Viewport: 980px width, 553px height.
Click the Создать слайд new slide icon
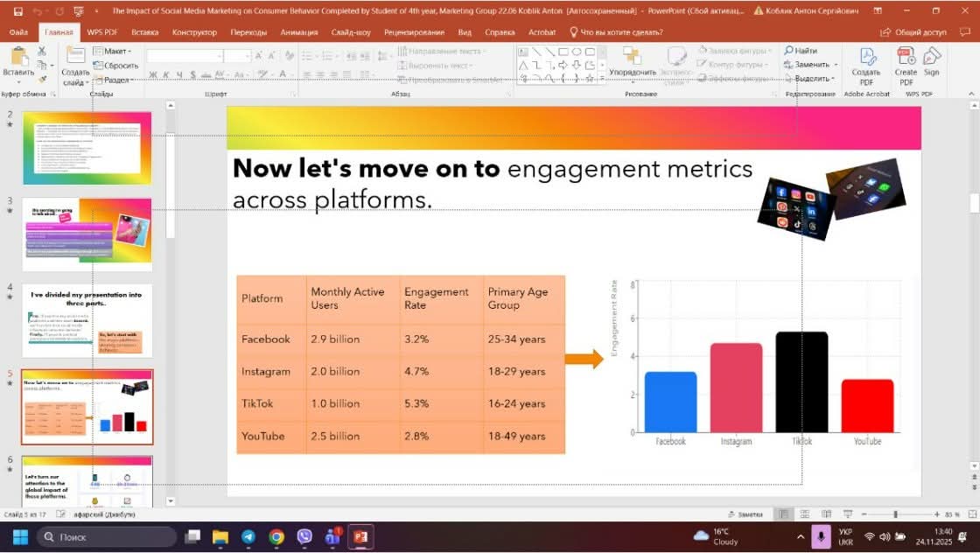tap(75, 58)
